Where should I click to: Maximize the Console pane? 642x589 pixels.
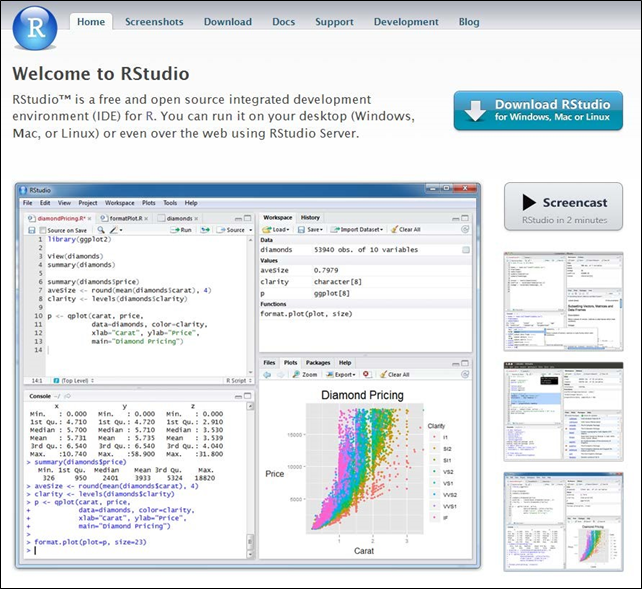tap(248, 396)
